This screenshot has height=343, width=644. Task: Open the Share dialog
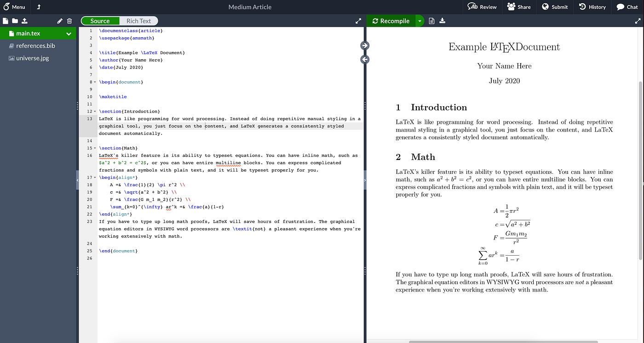pos(519,7)
